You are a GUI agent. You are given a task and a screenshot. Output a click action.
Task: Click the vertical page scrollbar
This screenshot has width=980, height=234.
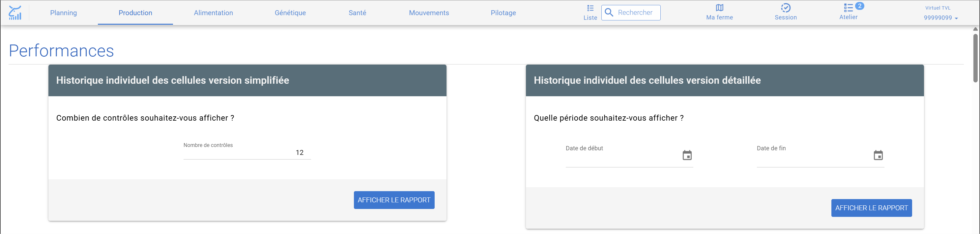pos(975,58)
